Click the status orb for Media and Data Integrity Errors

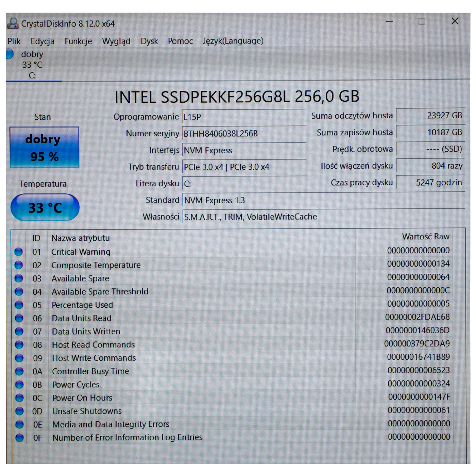coord(19,424)
